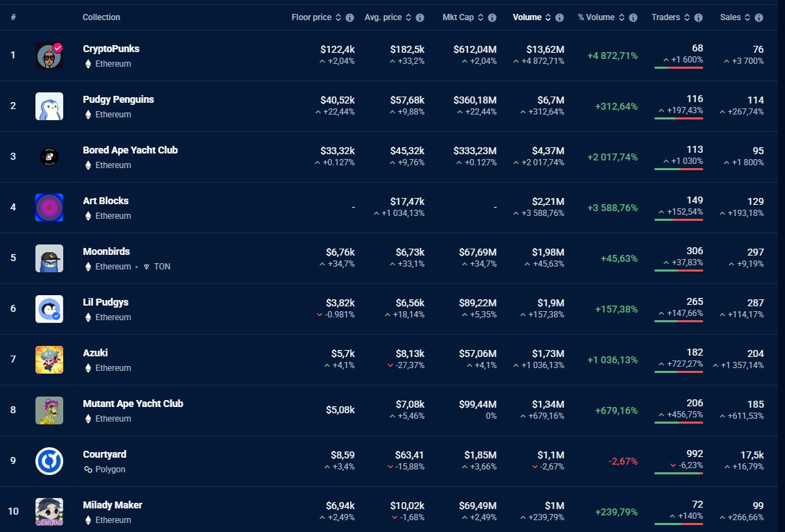The width and height of the screenshot is (785, 532).
Task: Click Mutant Ape floor price $5,08k
Action: (x=340, y=410)
